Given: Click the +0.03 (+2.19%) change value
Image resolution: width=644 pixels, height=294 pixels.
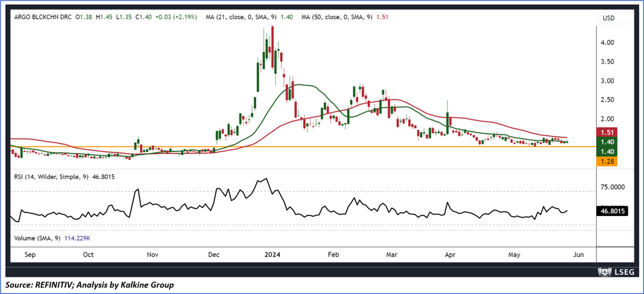Looking at the screenshot, I should point(176,17).
